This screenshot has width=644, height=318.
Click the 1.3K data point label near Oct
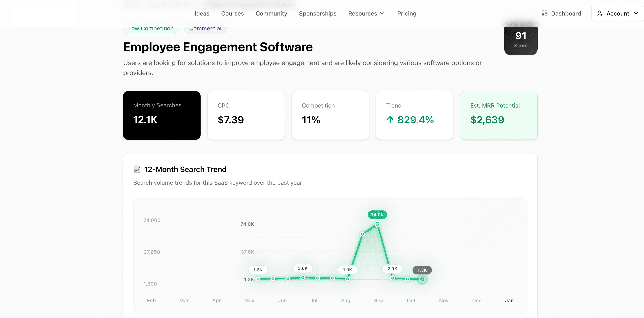422,270
